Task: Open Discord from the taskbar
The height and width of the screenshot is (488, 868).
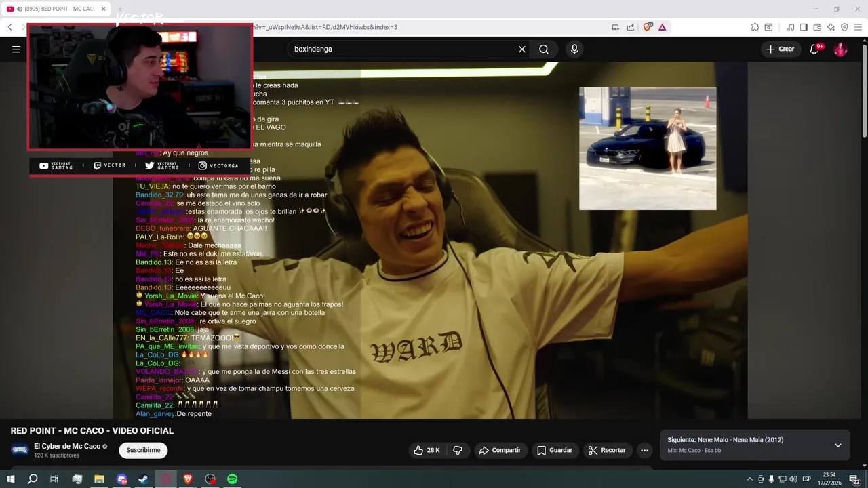Action: [x=121, y=479]
